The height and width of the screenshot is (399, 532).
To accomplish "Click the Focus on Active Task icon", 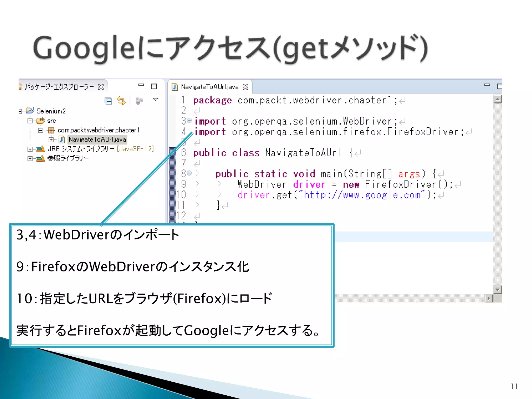I will pyautogui.click(x=139, y=101).
